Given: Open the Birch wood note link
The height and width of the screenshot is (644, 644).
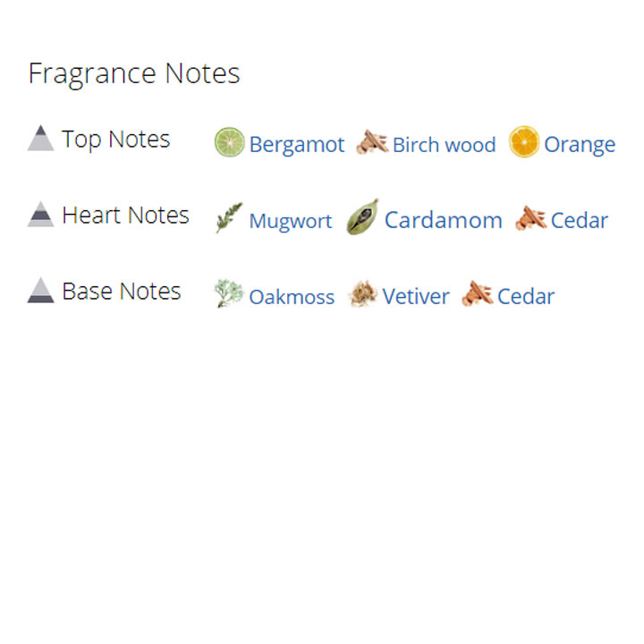Looking at the screenshot, I should 444,145.
